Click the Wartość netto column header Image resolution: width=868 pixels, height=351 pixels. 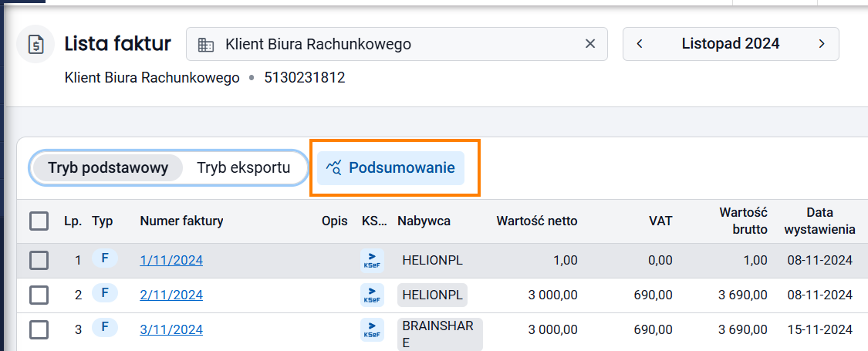click(537, 221)
